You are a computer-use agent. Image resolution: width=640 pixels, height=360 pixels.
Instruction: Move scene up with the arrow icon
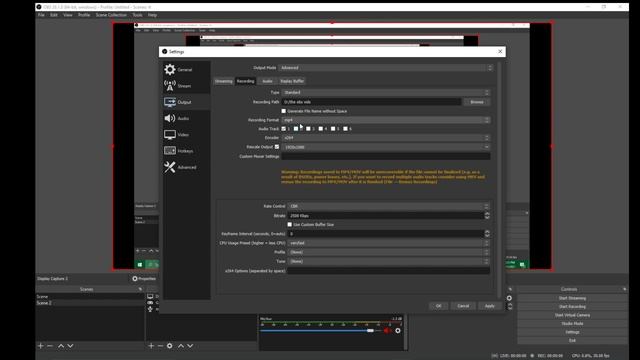click(x=61, y=346)
